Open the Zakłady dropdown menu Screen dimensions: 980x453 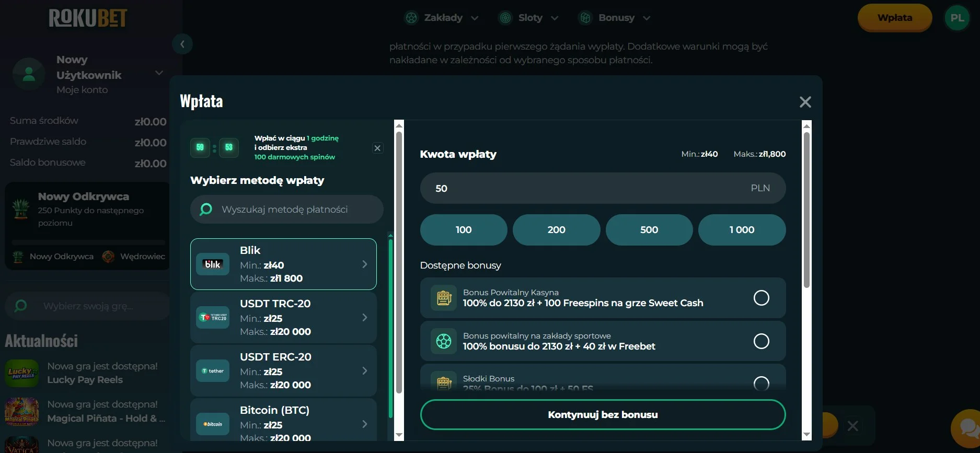[x=442, y=18]
